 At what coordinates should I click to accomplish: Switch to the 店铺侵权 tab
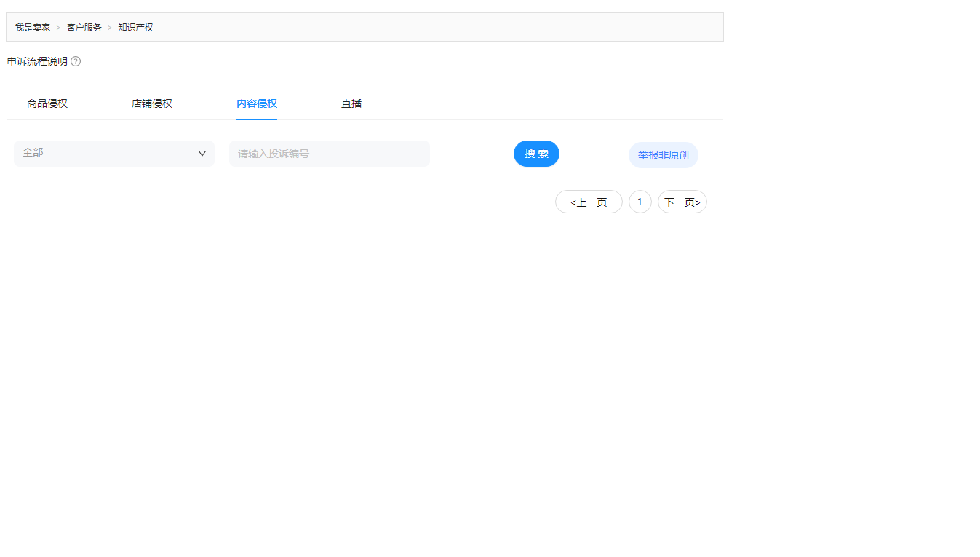pyautogui.click(x=152, y=103)
